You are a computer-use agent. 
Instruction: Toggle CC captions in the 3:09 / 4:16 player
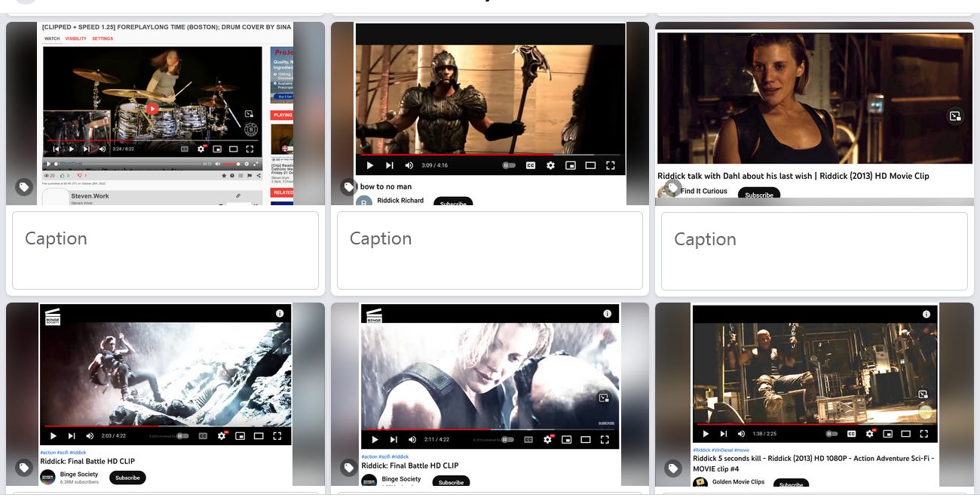click(530, 165)
